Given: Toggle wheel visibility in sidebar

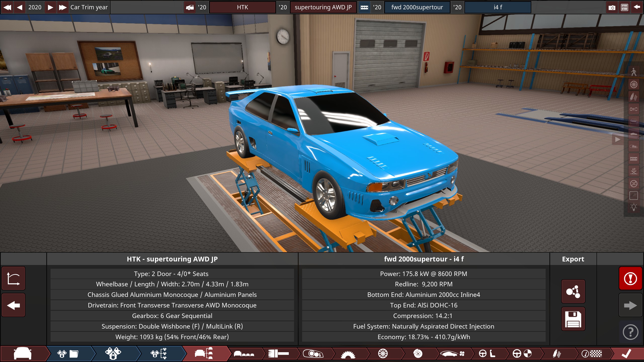Looking at the screenshot, I should tap(634, 84).
